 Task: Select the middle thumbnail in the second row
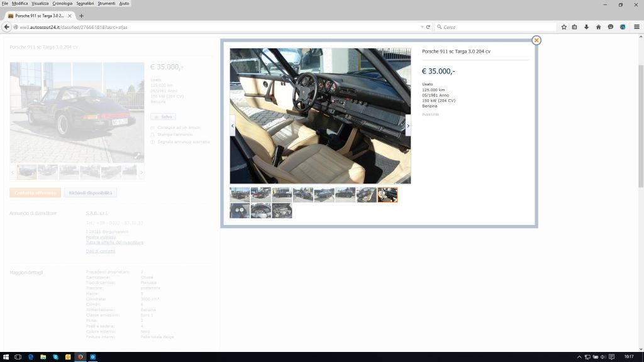click(261, 211)
